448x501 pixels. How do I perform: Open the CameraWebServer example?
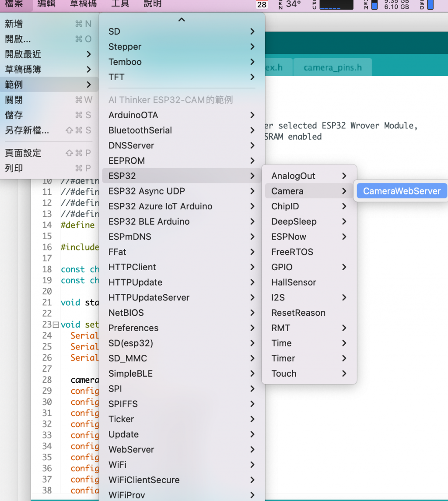coord(402,191)
